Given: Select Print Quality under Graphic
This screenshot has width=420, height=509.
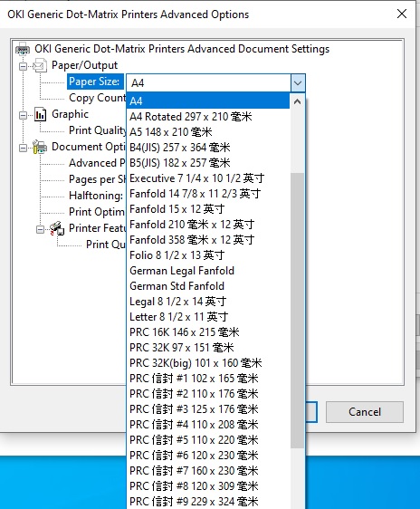Looking at the screenshot, I should click(x=97, y=130).
